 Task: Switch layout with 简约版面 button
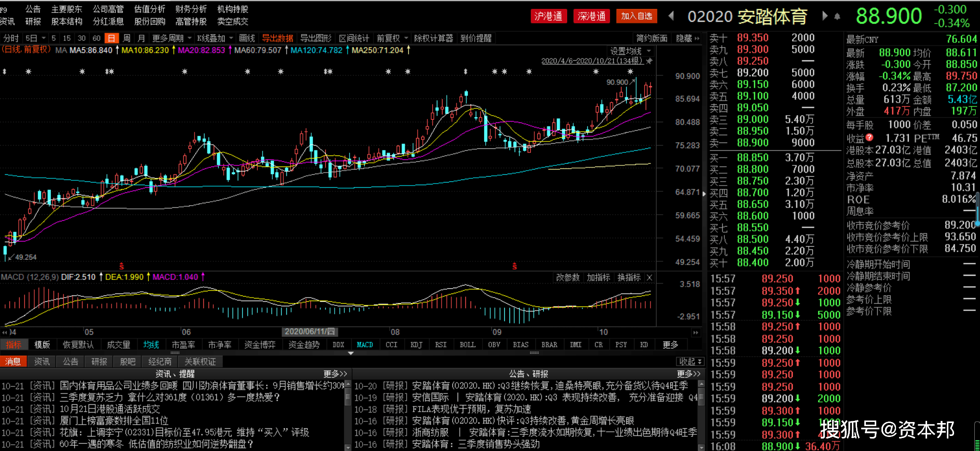(x=652, y=38)
